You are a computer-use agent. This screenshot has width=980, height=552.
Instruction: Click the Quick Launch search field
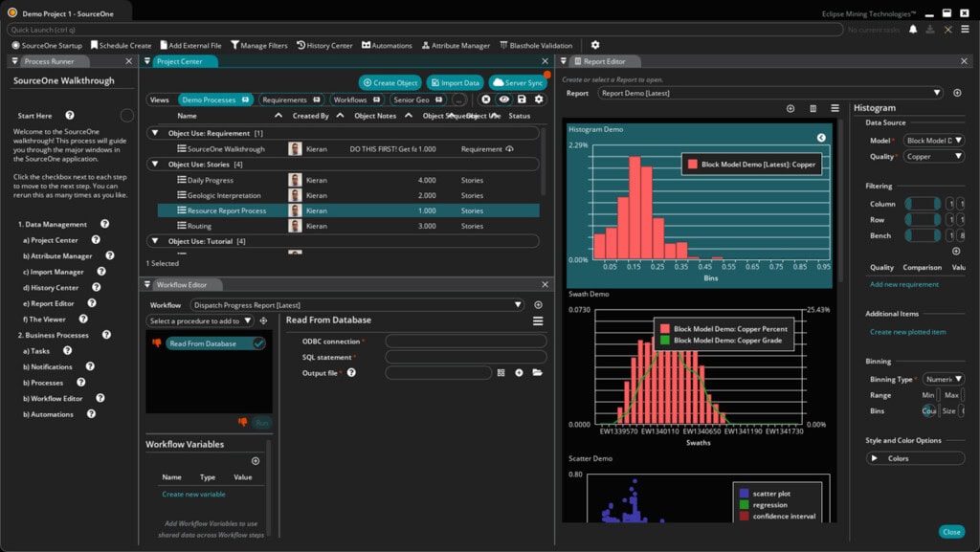(425, 30)
